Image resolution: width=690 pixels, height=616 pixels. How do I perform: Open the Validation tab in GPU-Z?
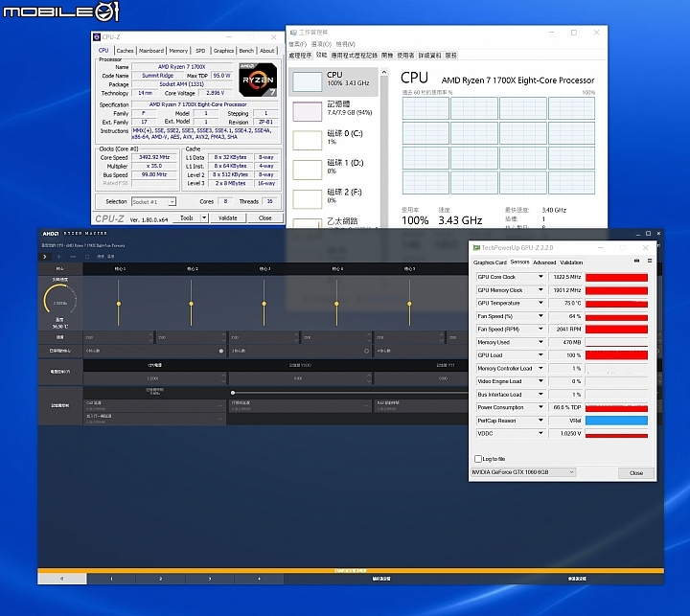point(571,262)
